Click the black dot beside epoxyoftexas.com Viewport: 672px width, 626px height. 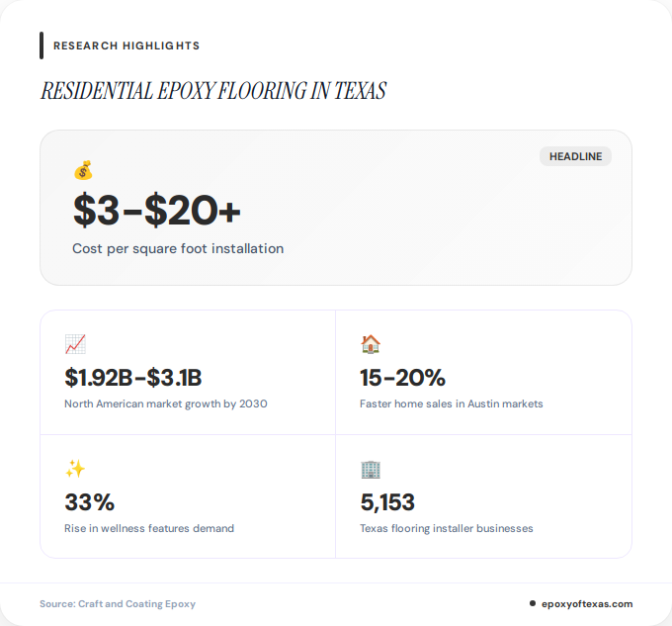click(x=533, y=603)
